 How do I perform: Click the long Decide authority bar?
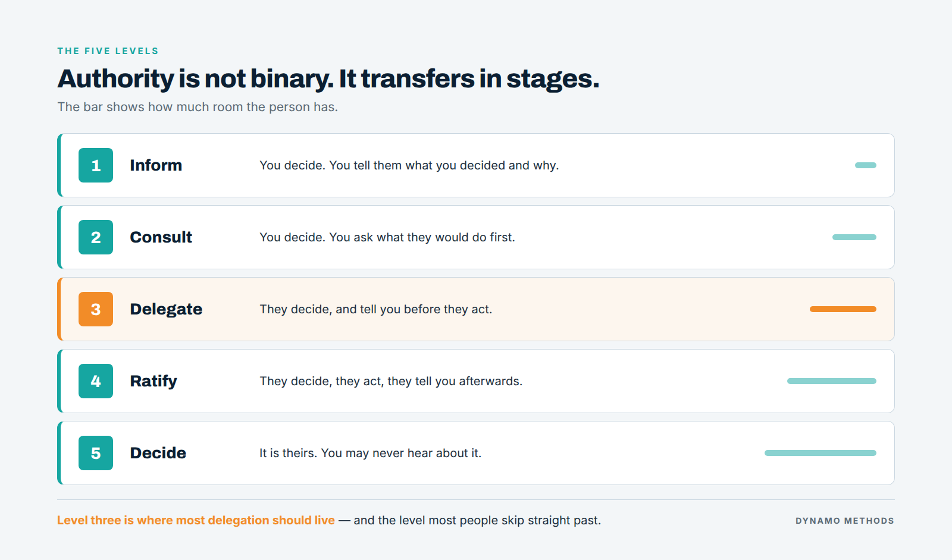(x=821, y=453)
